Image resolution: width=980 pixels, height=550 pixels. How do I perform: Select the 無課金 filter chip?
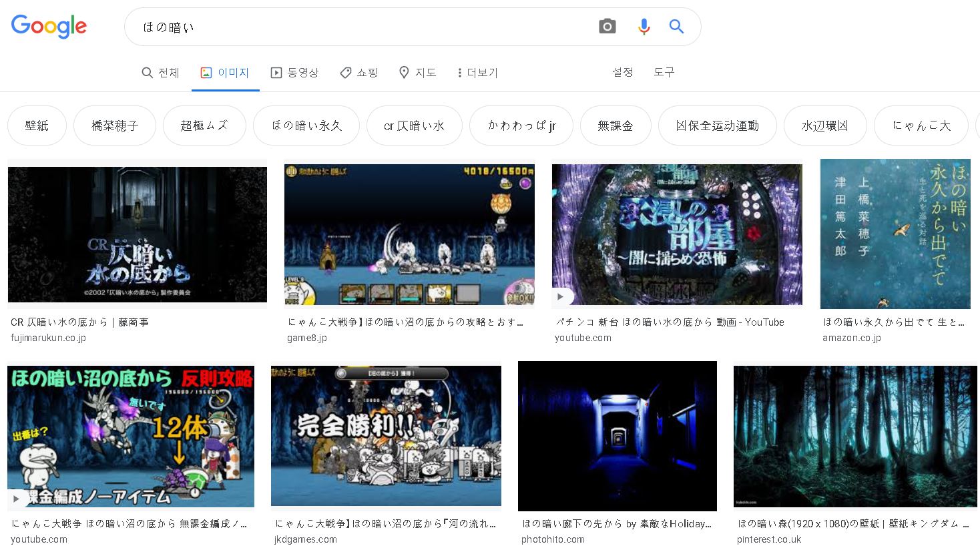616,125
